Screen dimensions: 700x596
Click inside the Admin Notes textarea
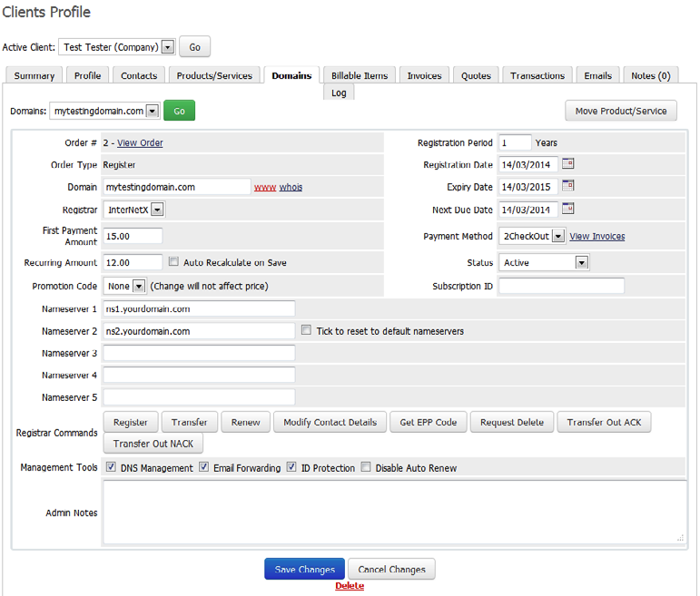tap(395, 512)
